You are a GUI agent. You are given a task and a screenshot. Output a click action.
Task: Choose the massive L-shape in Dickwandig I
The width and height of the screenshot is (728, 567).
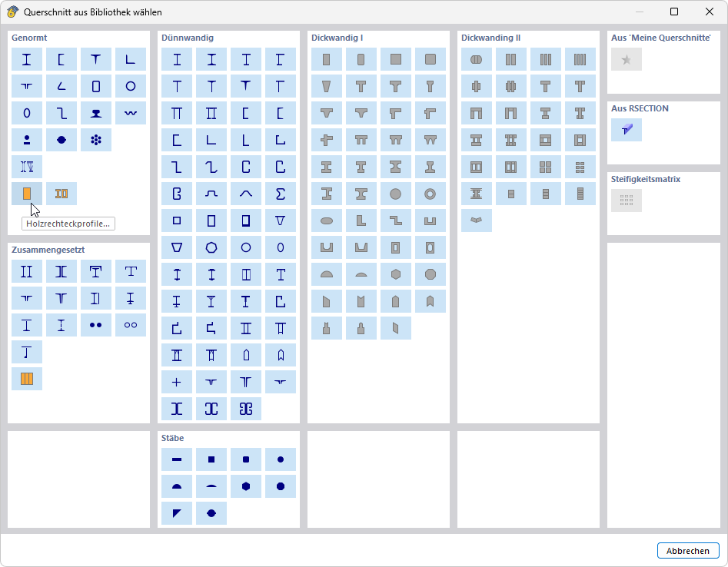coord(361,220)
